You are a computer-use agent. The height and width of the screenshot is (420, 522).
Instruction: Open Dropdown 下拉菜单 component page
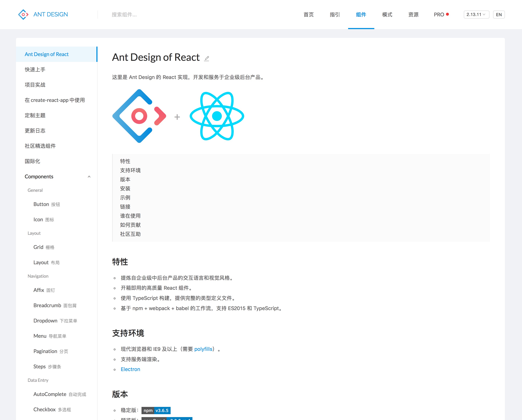(x=57, y=320)
